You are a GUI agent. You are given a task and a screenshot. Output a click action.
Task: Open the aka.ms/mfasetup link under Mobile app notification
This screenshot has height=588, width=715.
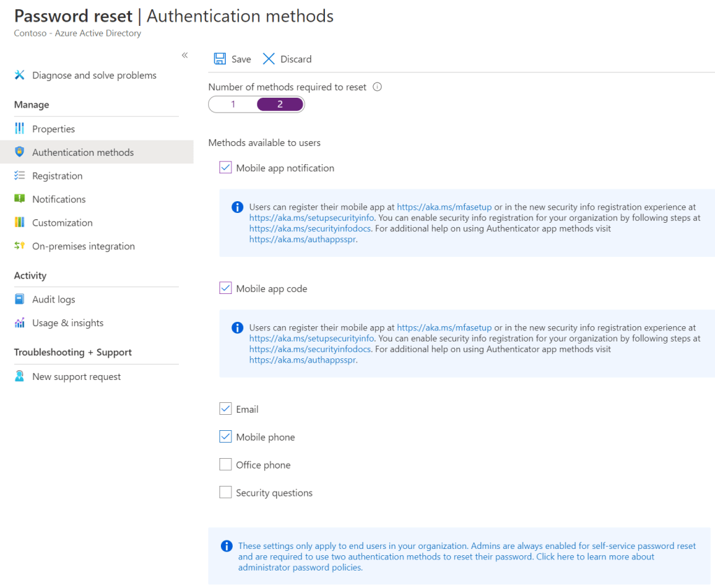pyautogui.click(x=444, y=207)
